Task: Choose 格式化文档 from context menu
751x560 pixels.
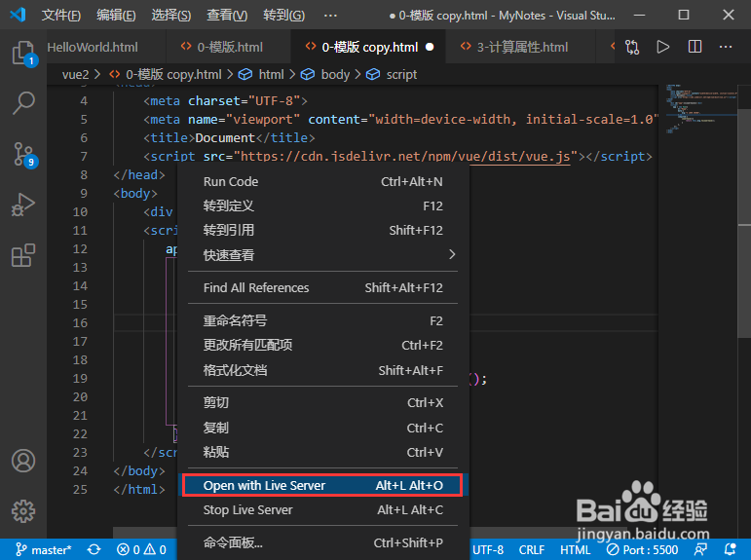Action: point(322,370)
